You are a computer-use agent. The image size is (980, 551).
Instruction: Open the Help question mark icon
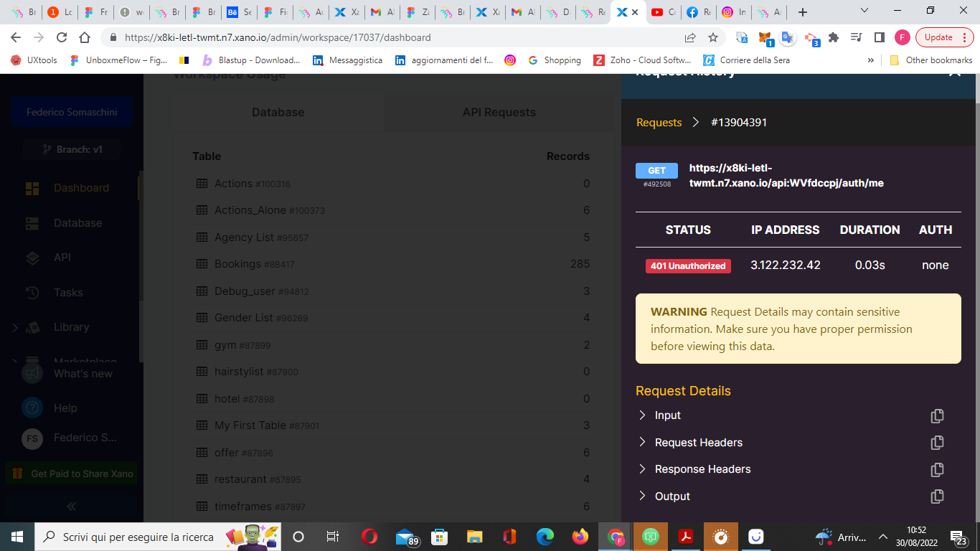click(x=32, y=408)
